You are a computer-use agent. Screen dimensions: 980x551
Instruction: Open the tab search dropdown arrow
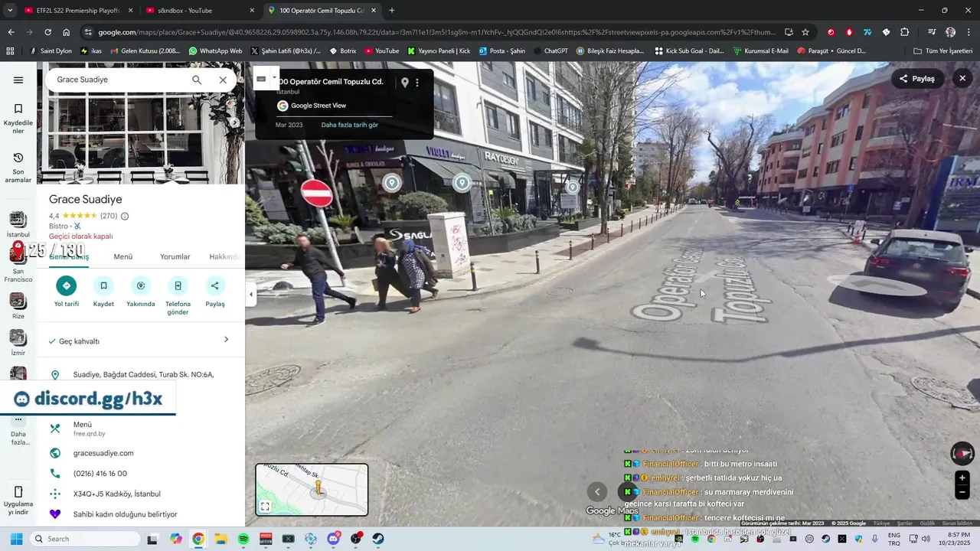pos(9,11)
